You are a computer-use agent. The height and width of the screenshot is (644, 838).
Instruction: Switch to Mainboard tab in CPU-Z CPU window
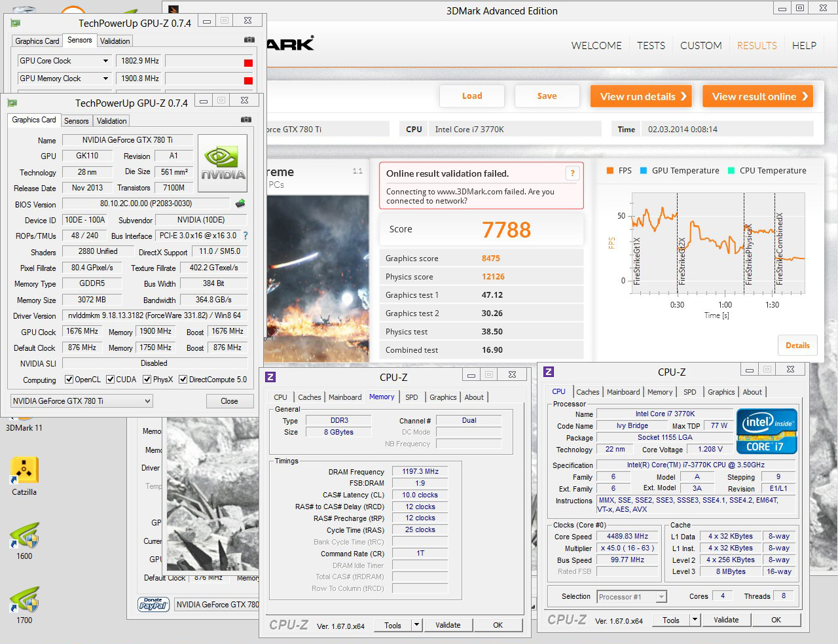pos(623,392)
